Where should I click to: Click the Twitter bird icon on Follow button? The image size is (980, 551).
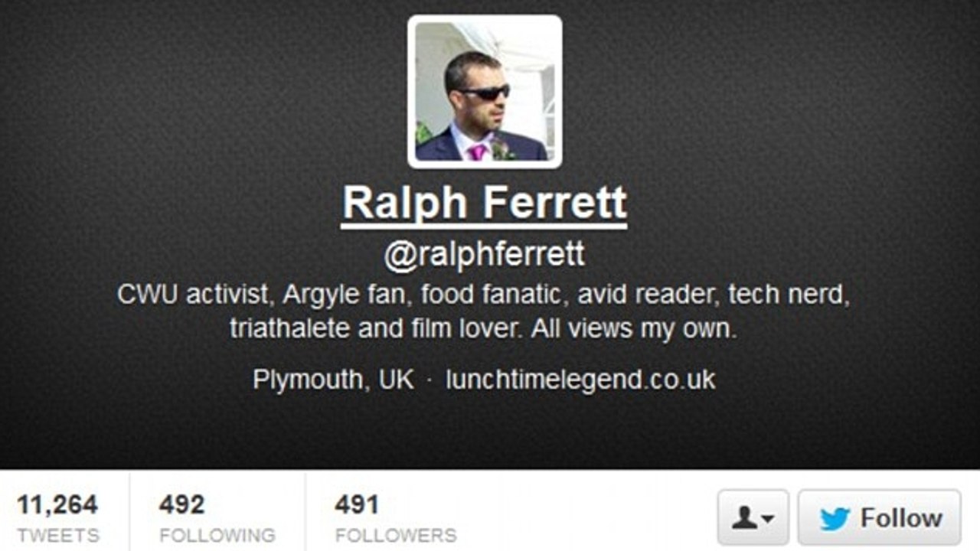(835, 519)
